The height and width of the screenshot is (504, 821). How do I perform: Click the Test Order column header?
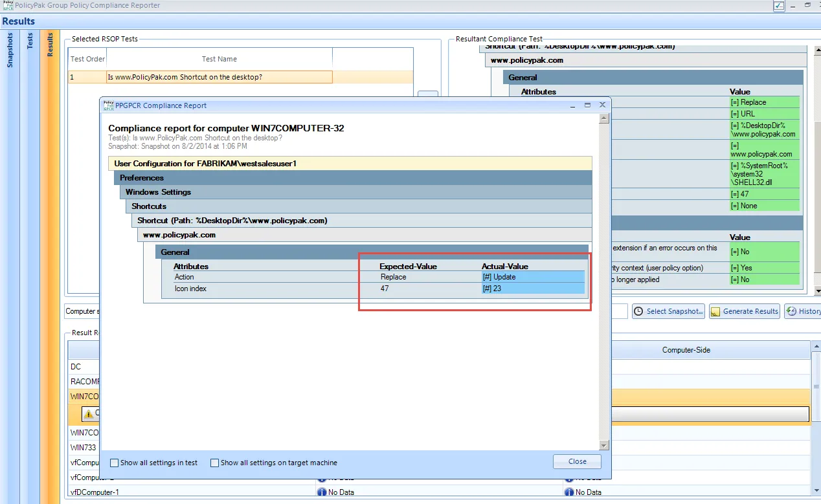click(87, 59)
